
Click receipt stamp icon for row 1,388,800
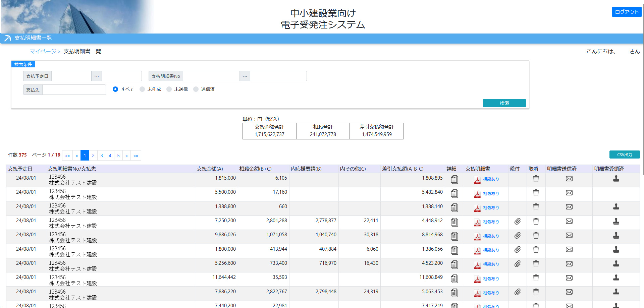point(616,207)
